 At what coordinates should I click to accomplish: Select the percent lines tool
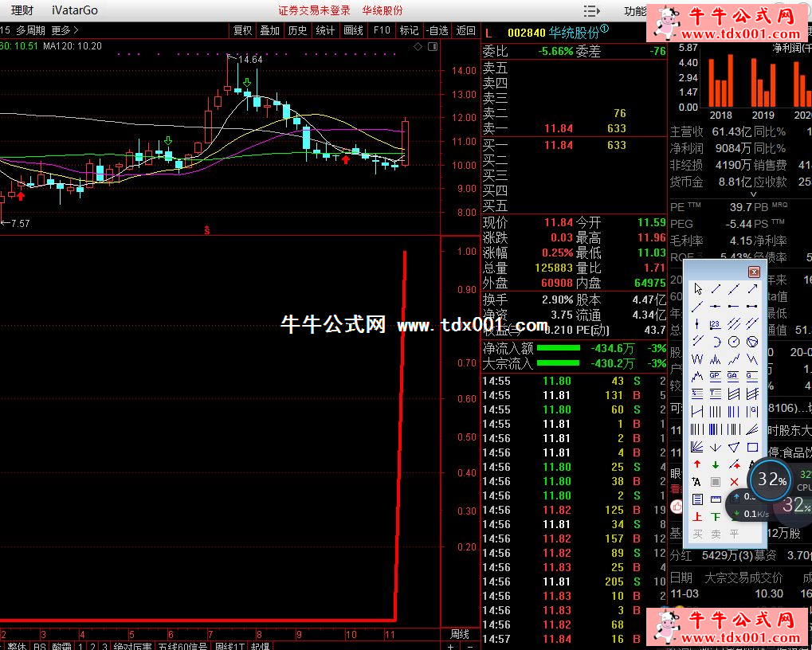pyautogui.click(x=697, y=394)
